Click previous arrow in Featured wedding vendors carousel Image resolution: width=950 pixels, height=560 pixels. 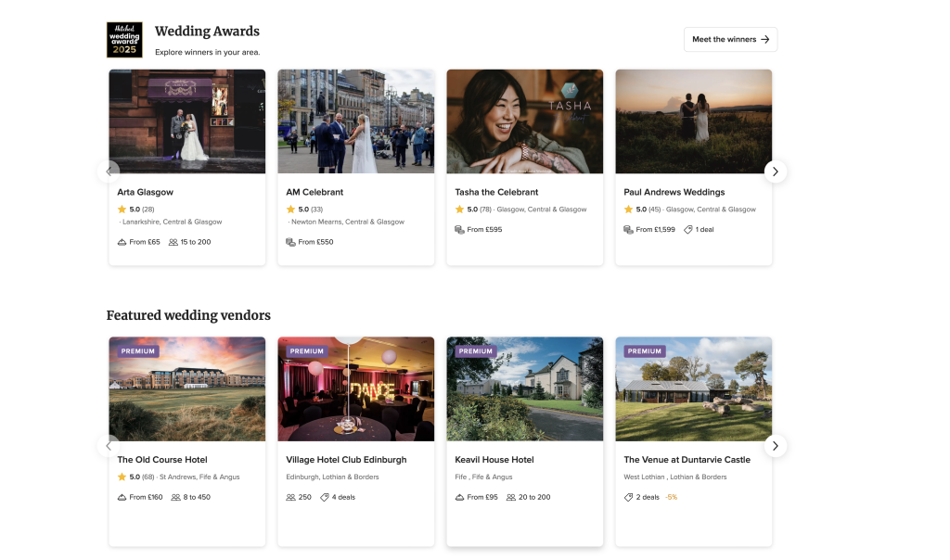[x=109, y=446]
